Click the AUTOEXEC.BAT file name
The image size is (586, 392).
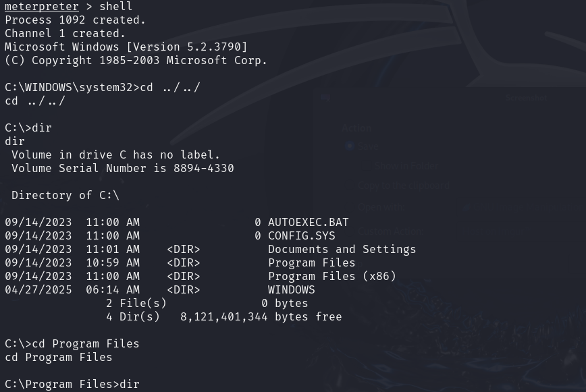309,223
